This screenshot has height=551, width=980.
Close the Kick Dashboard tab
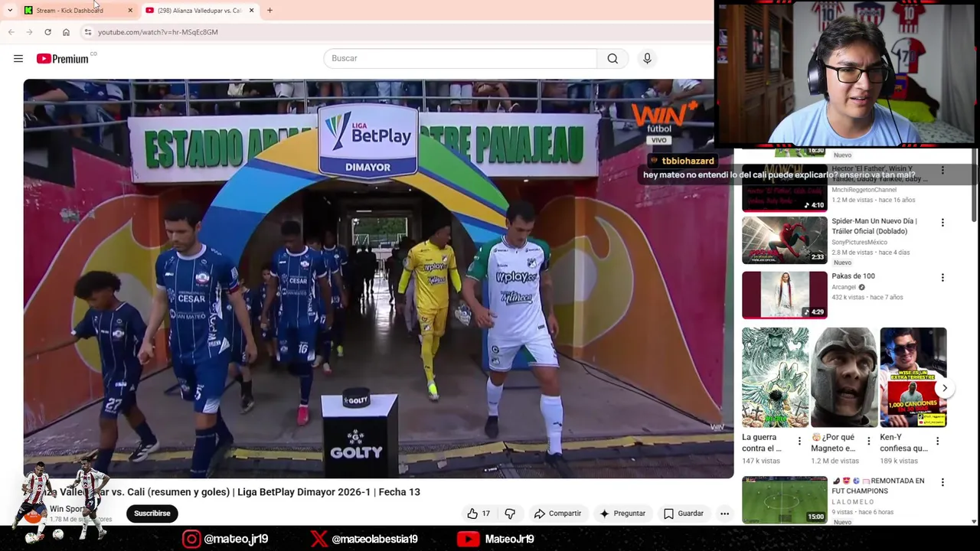[x=130, y=10]
